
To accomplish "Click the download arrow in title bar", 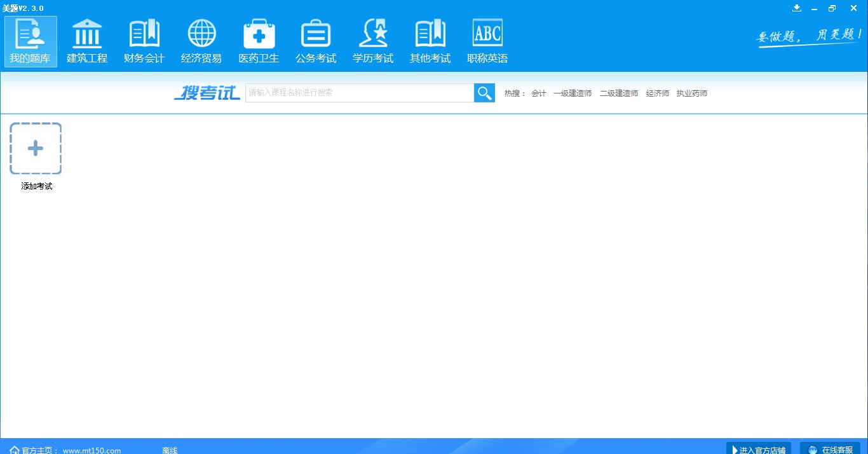I will 797,8.
